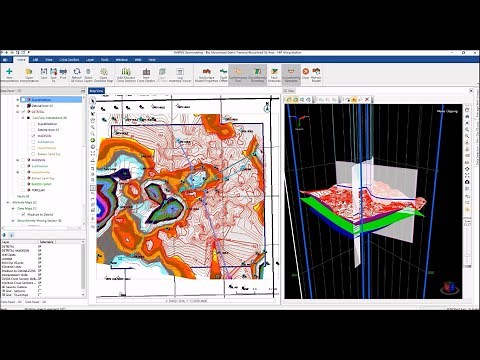Expand the highlighted Suprahorizon tree node

point(18,100)
